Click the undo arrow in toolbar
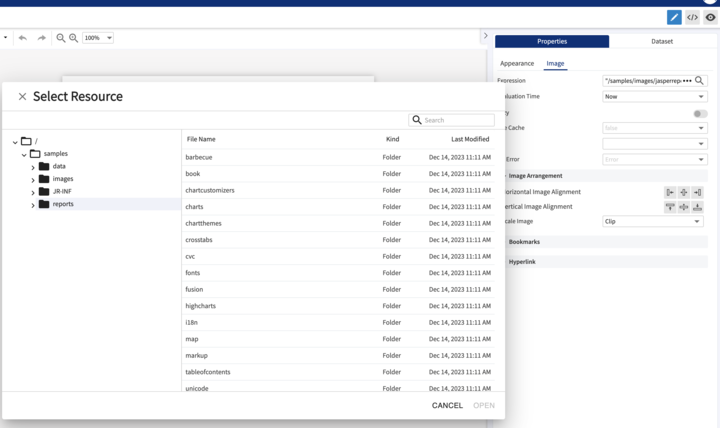 22,38
